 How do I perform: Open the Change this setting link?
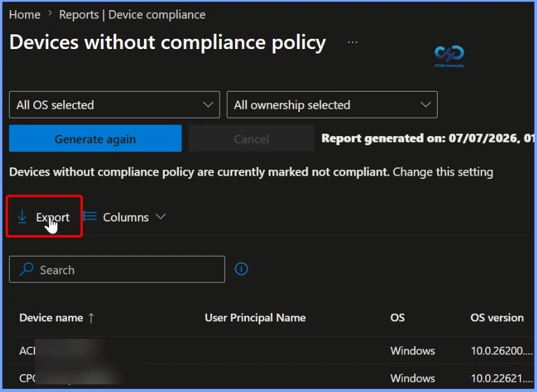point(443,172)
